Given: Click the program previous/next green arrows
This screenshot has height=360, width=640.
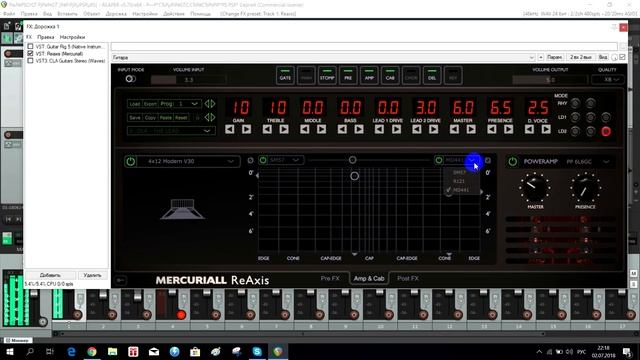Looking at the screenshot, I should [210, 104].
